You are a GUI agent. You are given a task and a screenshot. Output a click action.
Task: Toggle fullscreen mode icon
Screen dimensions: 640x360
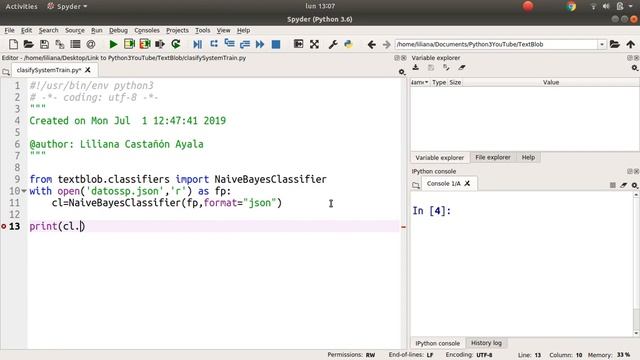click(x=314, y=44)
